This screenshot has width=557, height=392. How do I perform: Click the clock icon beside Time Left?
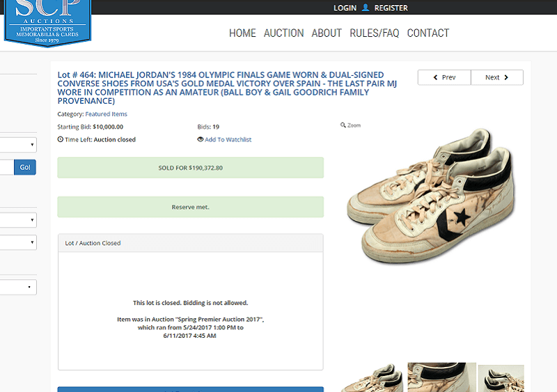[61, 139]
